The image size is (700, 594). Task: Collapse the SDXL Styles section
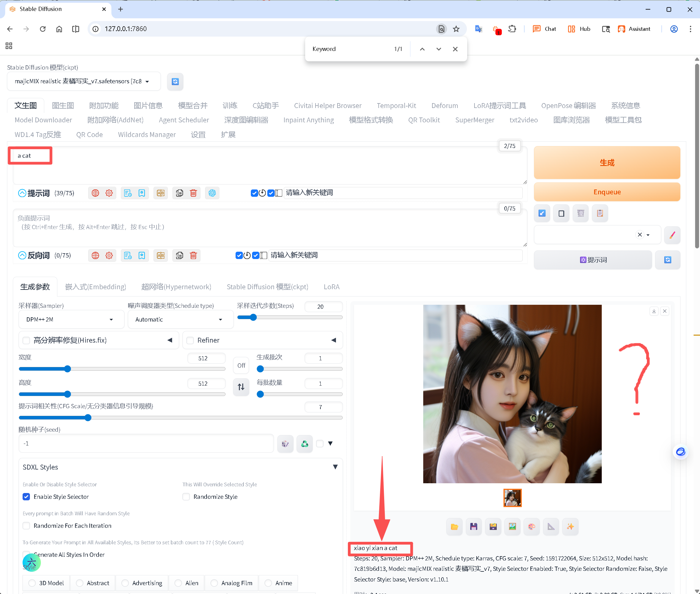tap(335, 467)
